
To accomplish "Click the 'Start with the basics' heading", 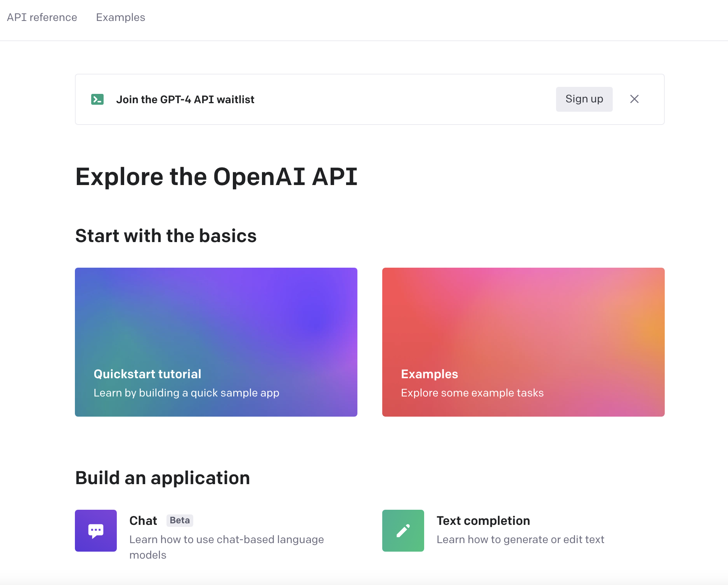I will click(x=166, y=236).
